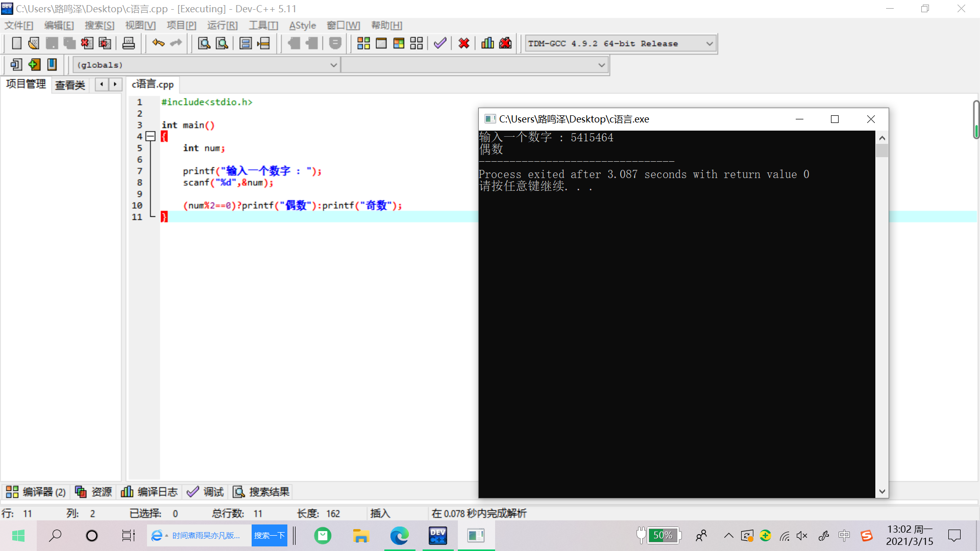Open File Explorer from the taskbar
Screen dimensions: 980x551
point(360,536)
